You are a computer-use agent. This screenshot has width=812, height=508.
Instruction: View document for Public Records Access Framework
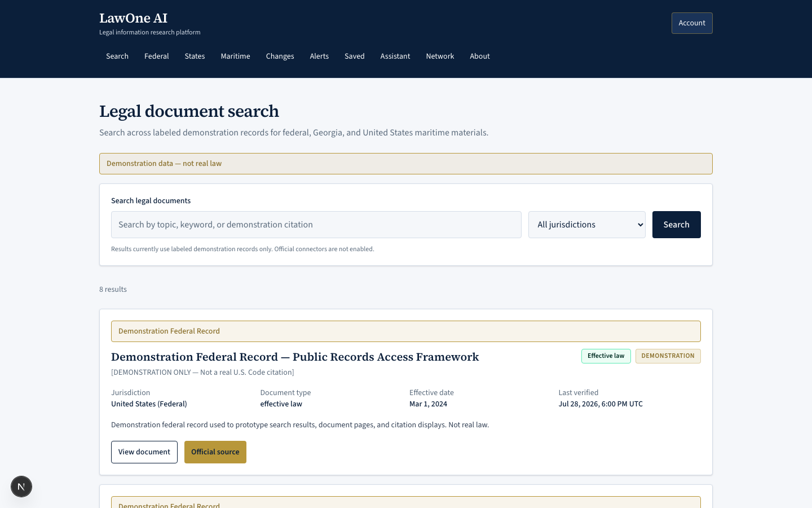[144, 452]
